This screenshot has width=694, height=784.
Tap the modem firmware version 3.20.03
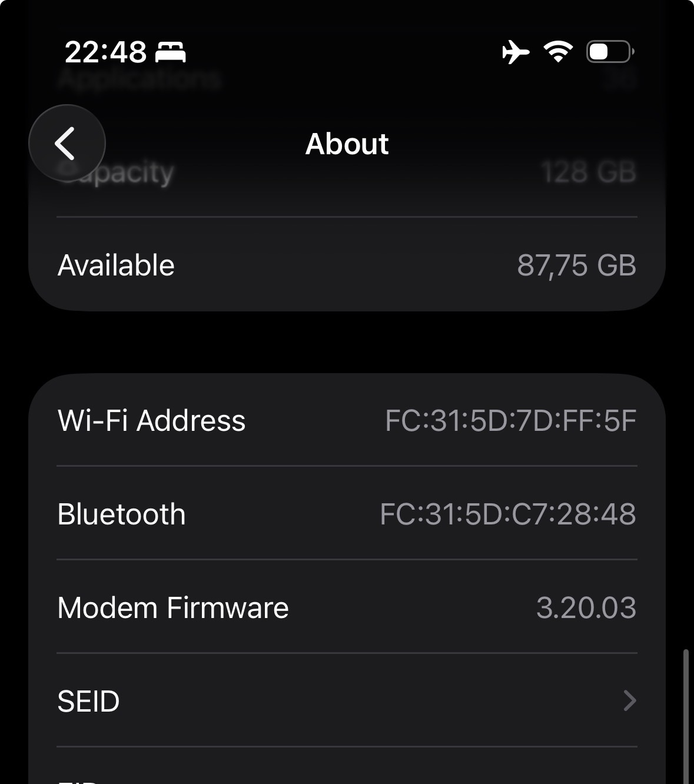click(x=586, y=607)
